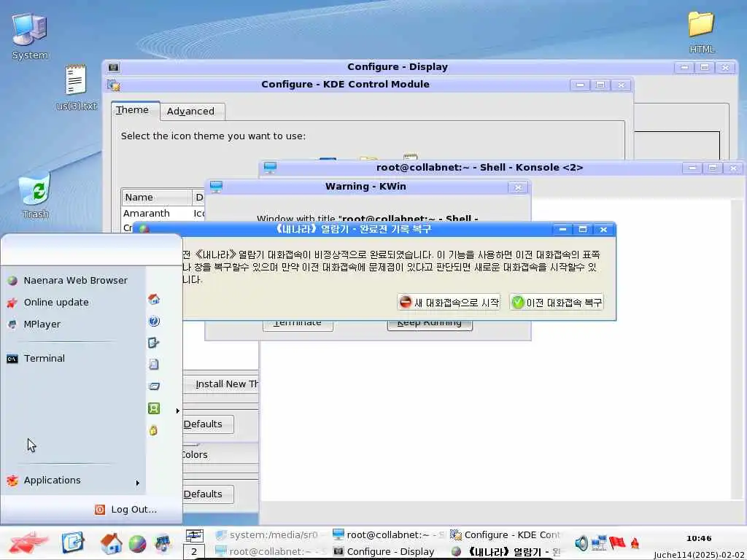Click the KDE Control Module title bar icon
The width and height of the screenshot is (747, 560).
click(114, 85)
